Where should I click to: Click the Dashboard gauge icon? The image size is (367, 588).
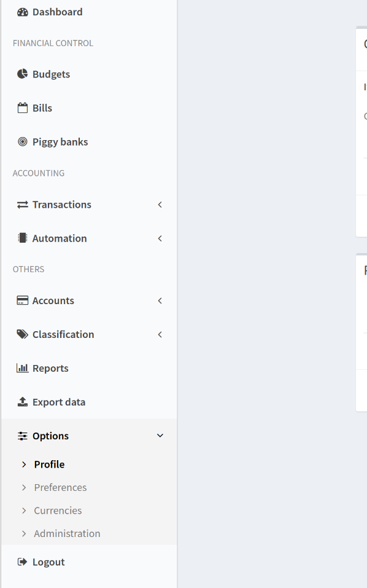[x=23, y=12]
